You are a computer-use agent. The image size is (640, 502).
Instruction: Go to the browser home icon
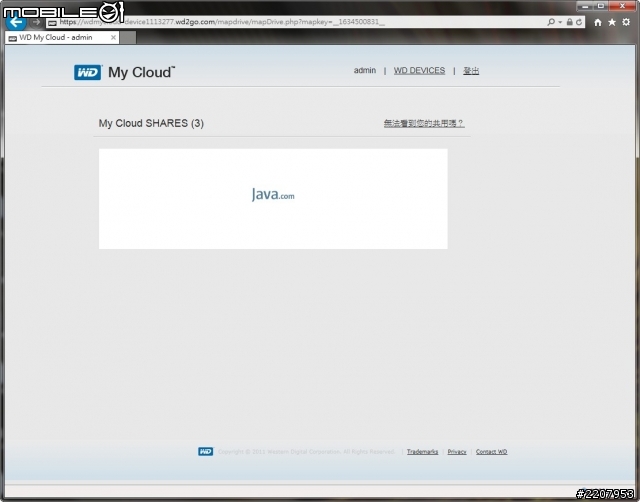598,22
